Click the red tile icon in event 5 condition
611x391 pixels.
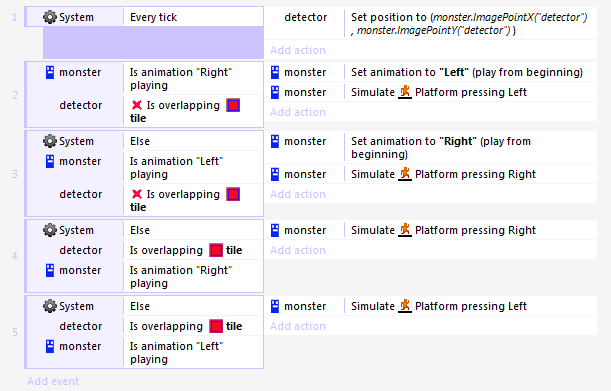point(216,326)
